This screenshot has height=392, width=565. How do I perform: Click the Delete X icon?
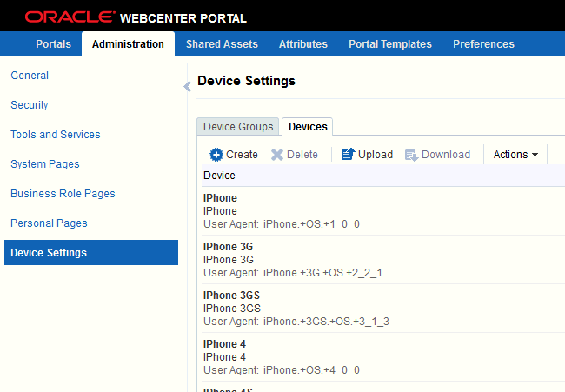[x=276, y=155]
